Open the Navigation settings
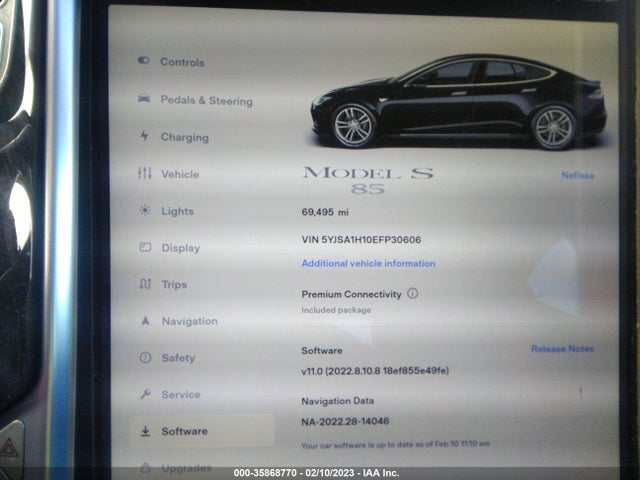The width and height of the screenshot is (640, 480). (x=190, y=321)
